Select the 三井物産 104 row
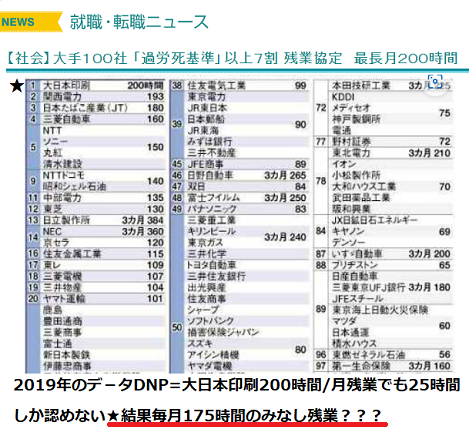469x441 pixels. (96, 287)
